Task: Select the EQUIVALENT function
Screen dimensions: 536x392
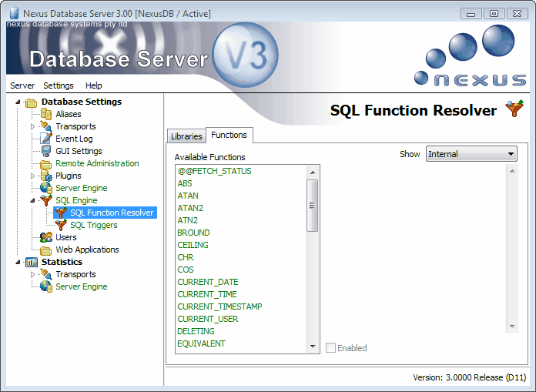Action: pyautogui.click(x=201, y=343)
